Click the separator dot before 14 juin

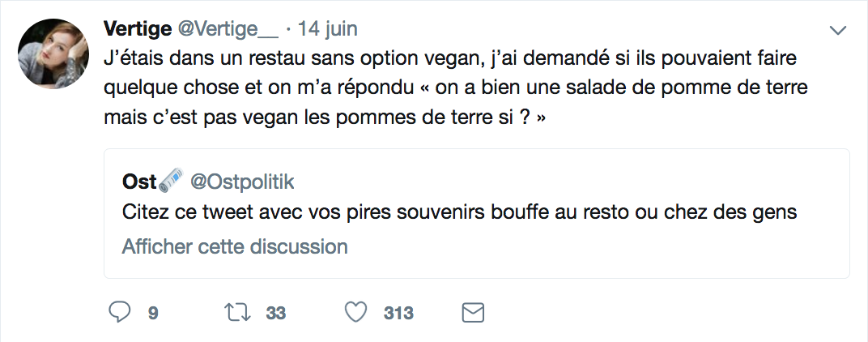(289, 29)
